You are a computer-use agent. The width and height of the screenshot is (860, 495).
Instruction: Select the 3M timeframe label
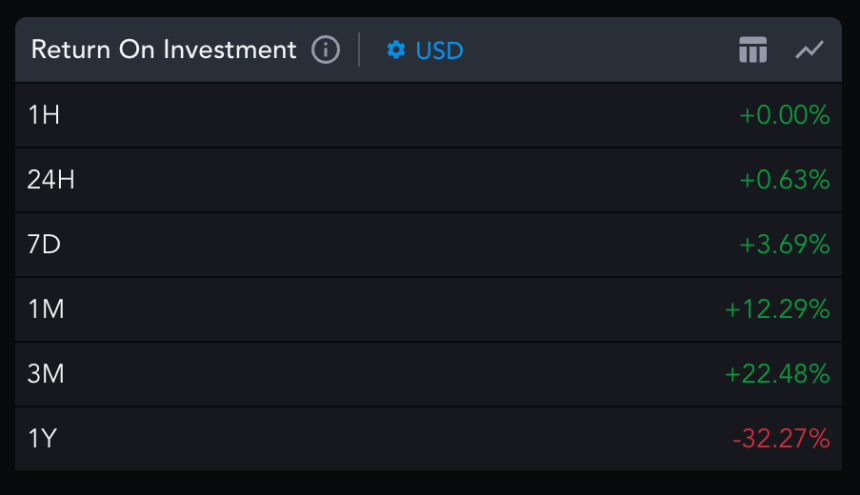[46, 374]
